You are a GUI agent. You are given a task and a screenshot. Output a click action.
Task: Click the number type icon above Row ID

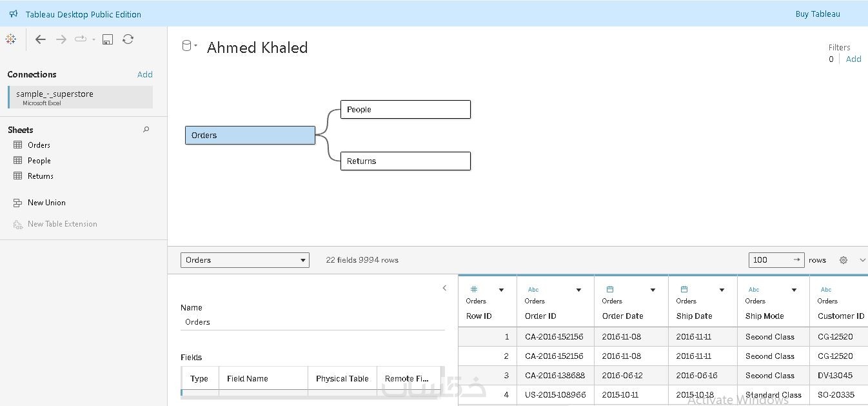(474, 289)
